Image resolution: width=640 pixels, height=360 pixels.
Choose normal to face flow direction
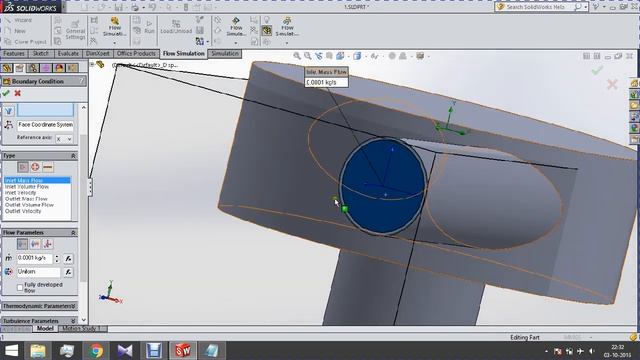pyautogui.click(x=22, y=244)
